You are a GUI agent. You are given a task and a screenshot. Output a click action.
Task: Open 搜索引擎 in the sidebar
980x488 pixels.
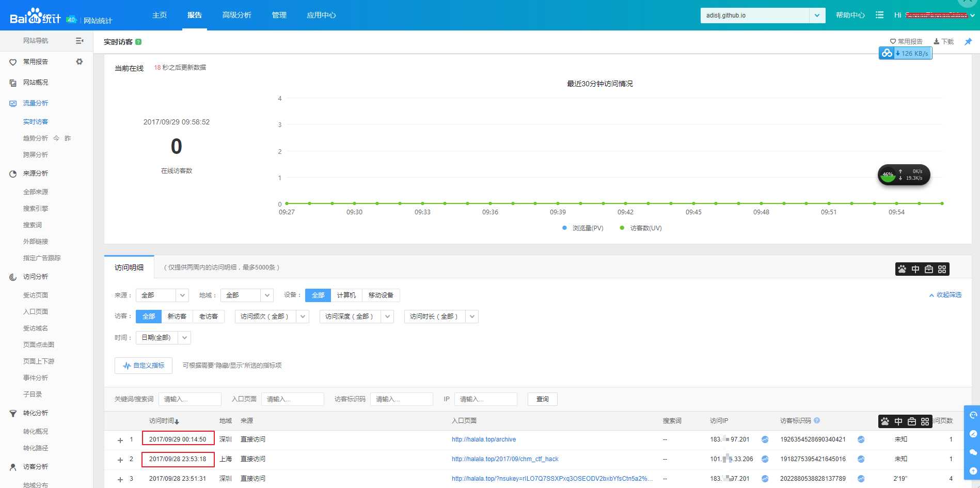36,209
